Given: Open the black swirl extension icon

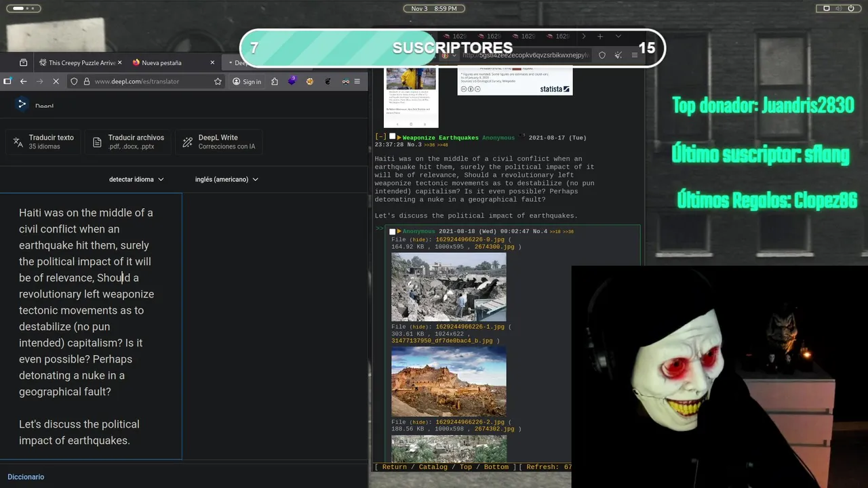Looking at the screenshot, I should 328,81.
